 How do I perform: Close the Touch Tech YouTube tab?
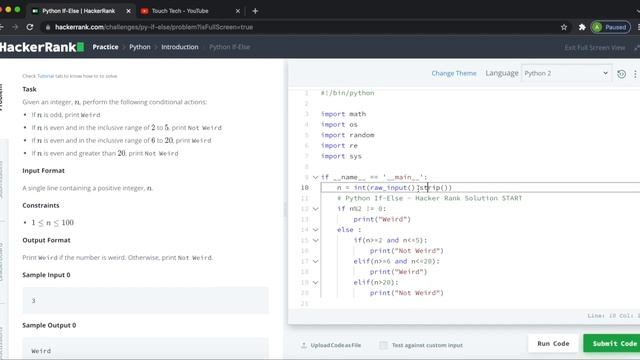(238, 11)
